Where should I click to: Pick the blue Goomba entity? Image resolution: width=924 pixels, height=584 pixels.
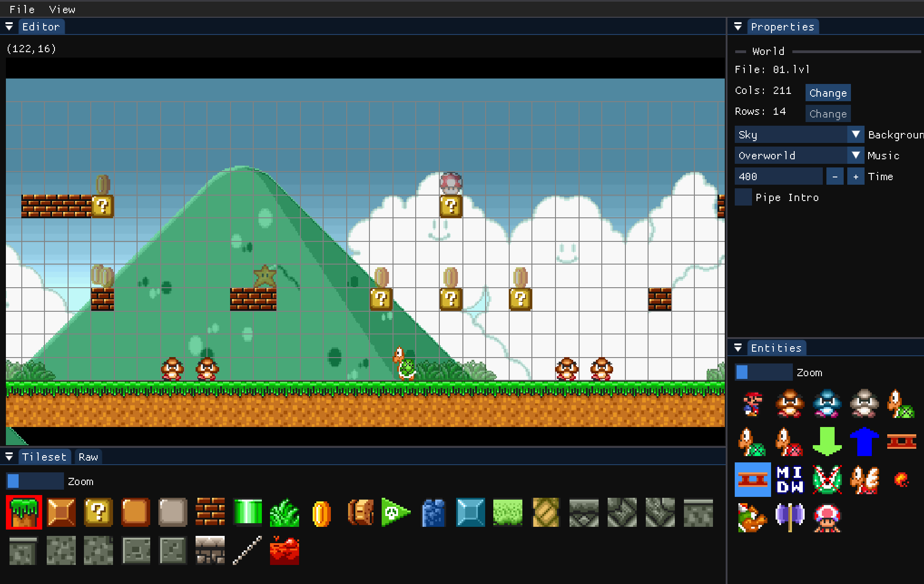(x=827, y=403)
